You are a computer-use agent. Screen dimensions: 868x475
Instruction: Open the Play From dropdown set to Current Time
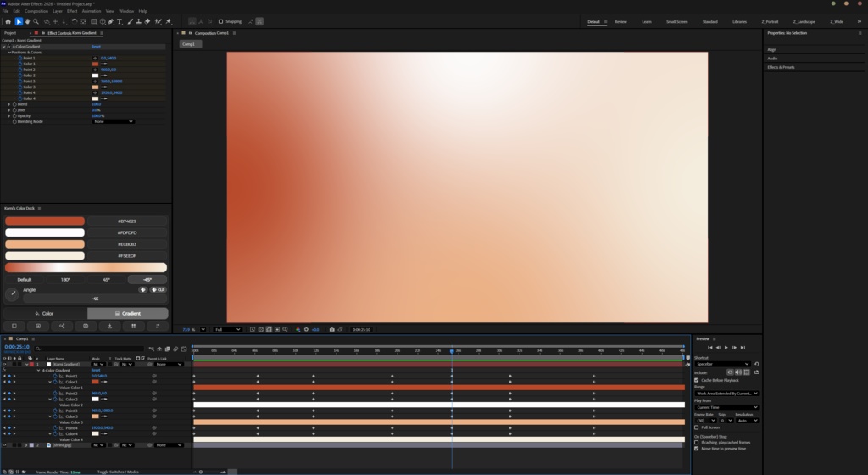pos(726,407)
